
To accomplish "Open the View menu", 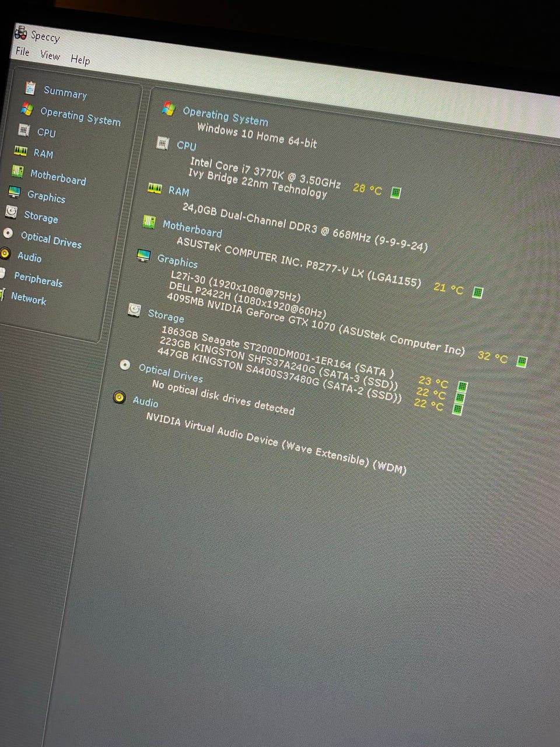I will click(x=50, y=55).
